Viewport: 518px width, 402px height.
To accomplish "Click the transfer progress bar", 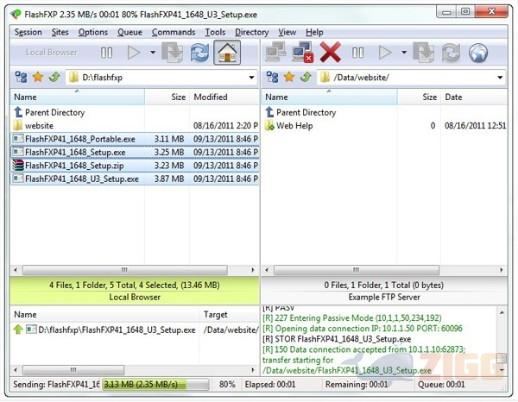I will pyautogui.click(x=155, y=384).
